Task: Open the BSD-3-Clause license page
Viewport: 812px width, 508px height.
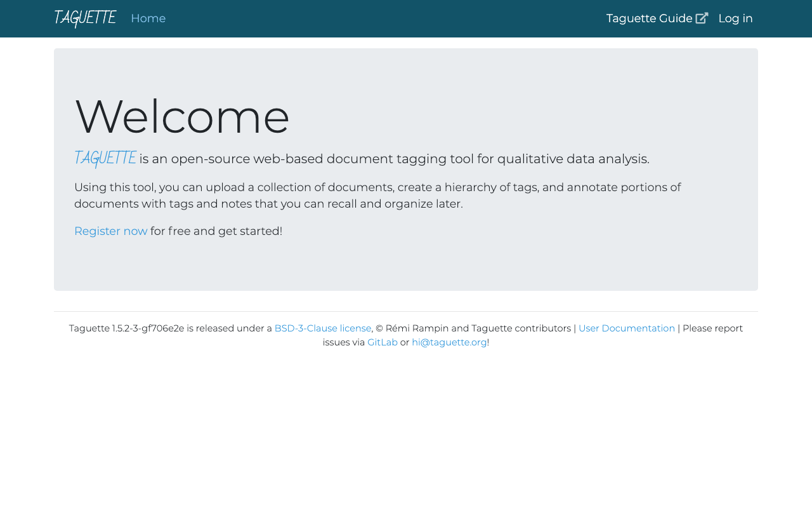Action: point(322,328)
